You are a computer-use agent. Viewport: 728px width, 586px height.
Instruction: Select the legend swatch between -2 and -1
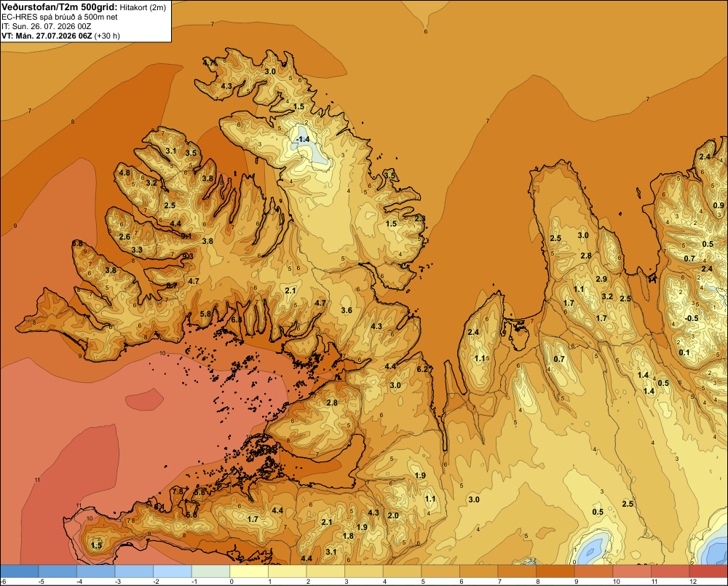click(173, 571)
